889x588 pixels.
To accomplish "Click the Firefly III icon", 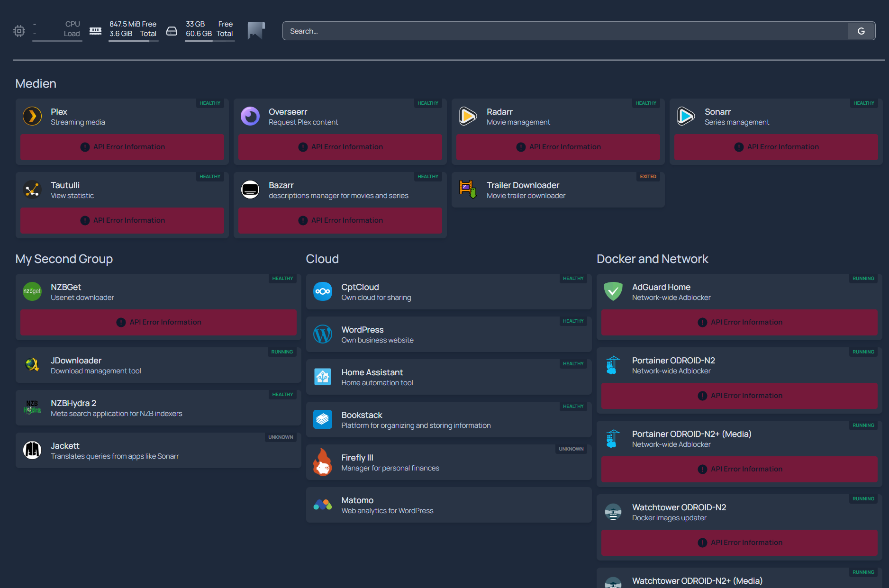I will point(323,462).
